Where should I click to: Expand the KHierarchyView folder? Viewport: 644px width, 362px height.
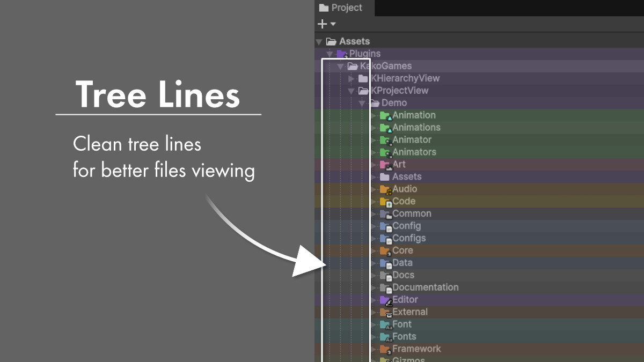(350, 78)
